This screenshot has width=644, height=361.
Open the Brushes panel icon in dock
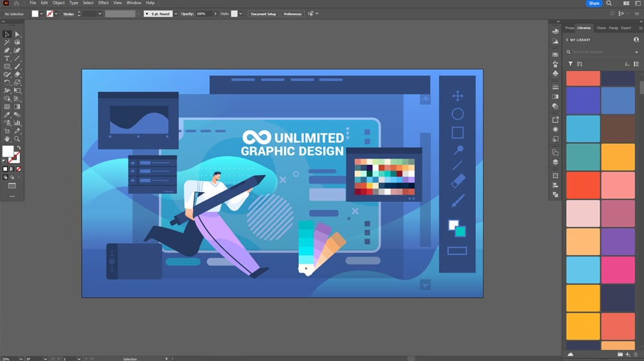coord(555,64)
